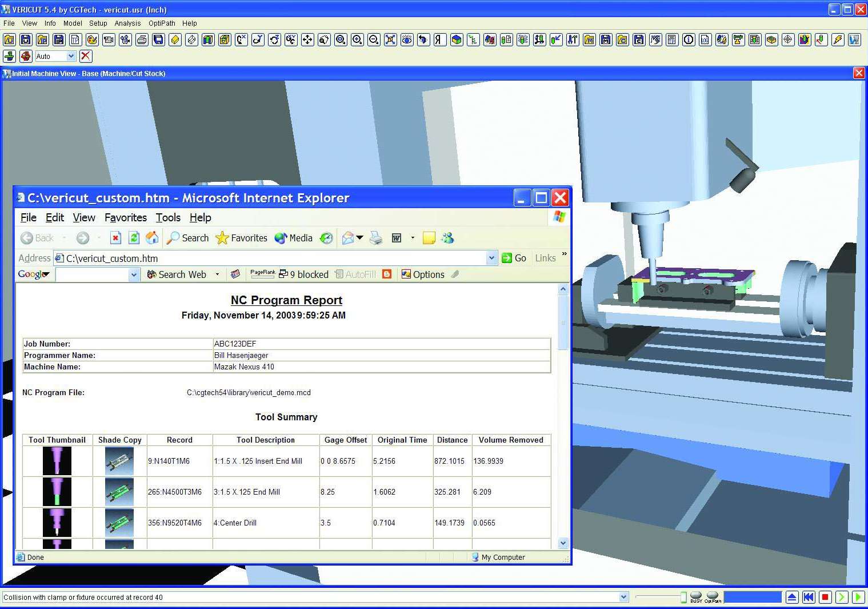Open Tools menu in Internet Explorer
Screen dimensions: 868x609
[x=168, y=217]
